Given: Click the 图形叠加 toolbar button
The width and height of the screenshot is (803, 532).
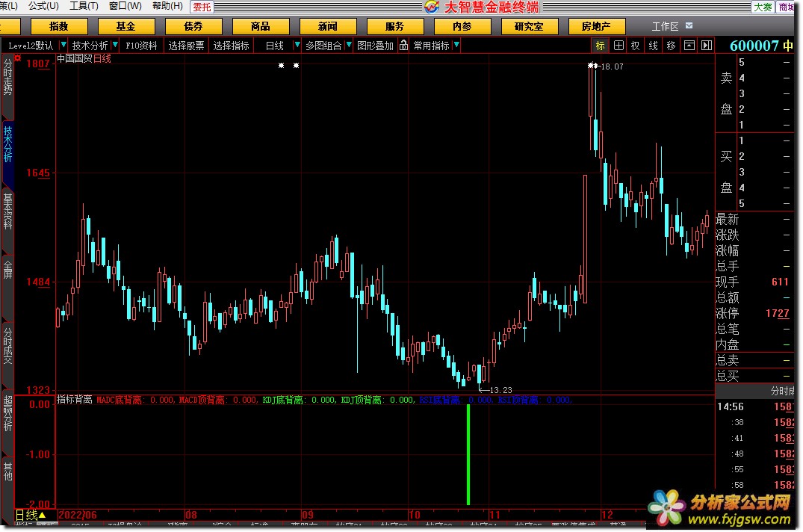Looking at the screenshot, I should coord(376,46).
